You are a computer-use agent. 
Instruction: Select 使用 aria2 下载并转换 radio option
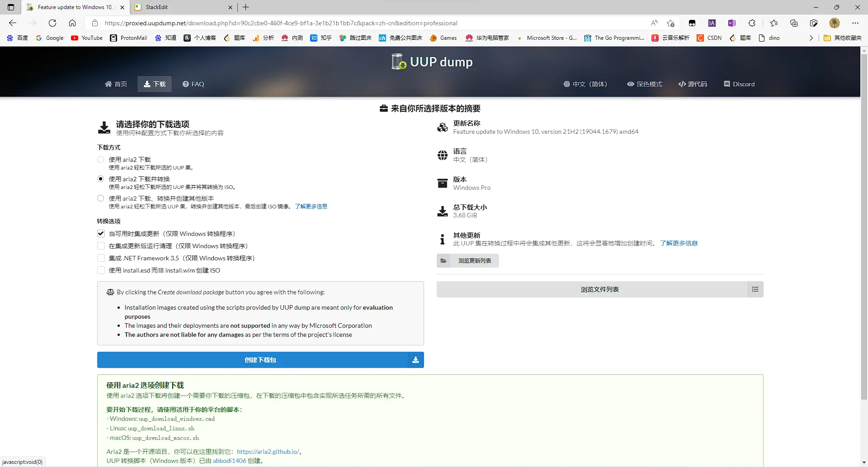tap(100, 179)
